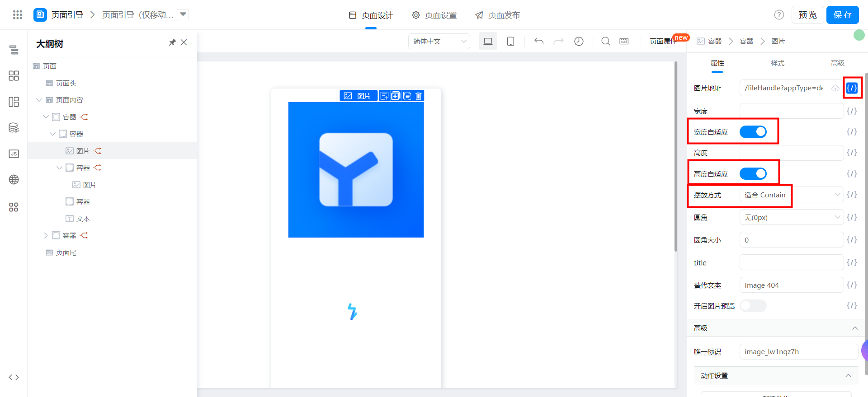The width and height of the screenshot is (868, 397).
Task: Switch to 页面发布 tab
Action: (497, 15)
